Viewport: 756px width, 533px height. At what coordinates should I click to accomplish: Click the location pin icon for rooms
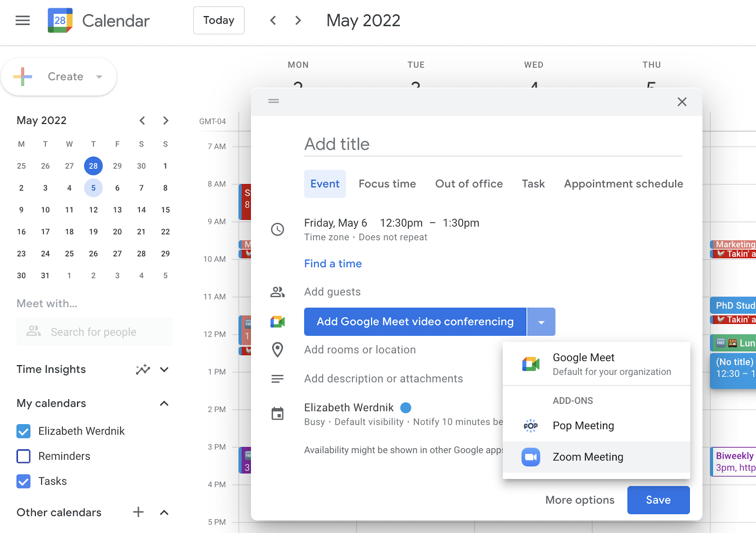[x=278, y=350]
